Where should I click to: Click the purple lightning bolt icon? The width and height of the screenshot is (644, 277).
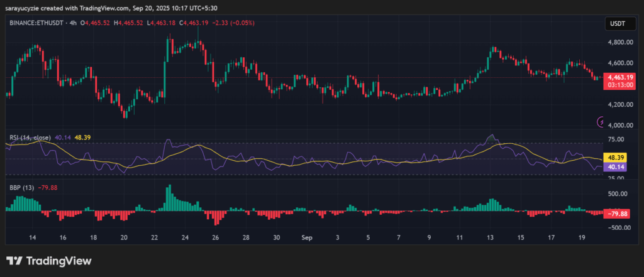coord(601,121)
